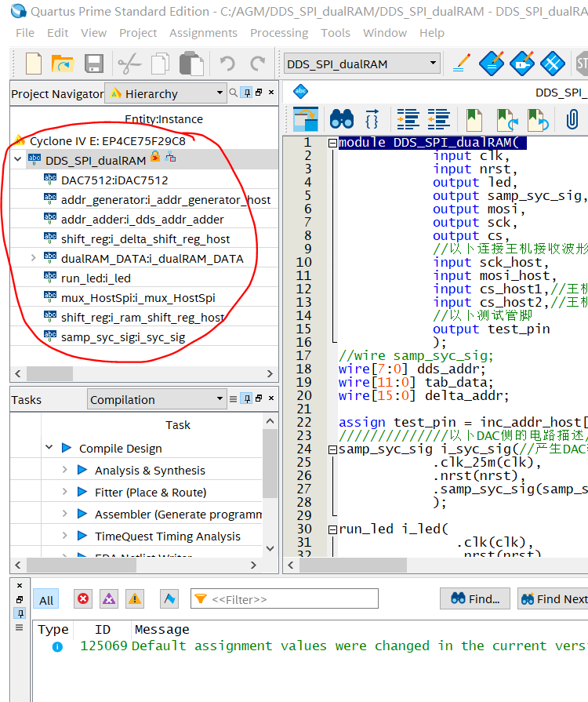Jump to the previous bookmark icon
The width and height of the screenshot is (588, 702).
point(538,119)
